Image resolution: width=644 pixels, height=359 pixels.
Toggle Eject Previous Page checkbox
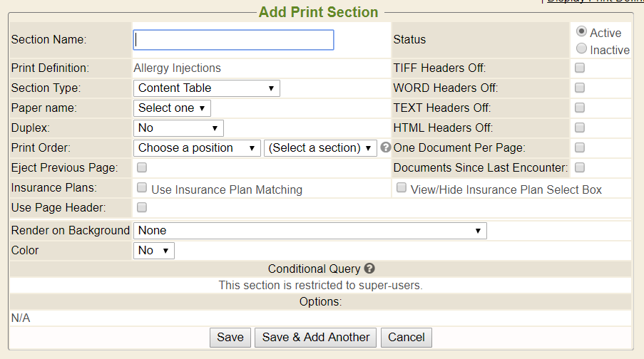tap(142, 167)
